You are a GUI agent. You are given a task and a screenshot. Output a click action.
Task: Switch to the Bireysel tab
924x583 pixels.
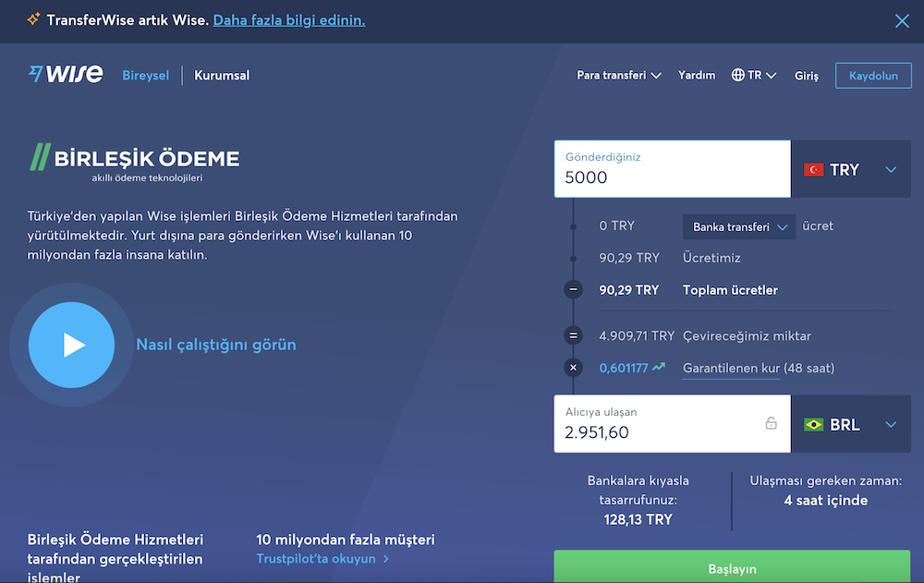point(146,76)
